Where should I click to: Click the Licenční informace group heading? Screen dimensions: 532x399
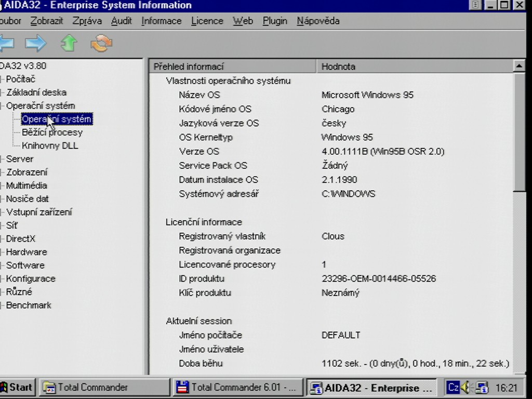[204, 222]
